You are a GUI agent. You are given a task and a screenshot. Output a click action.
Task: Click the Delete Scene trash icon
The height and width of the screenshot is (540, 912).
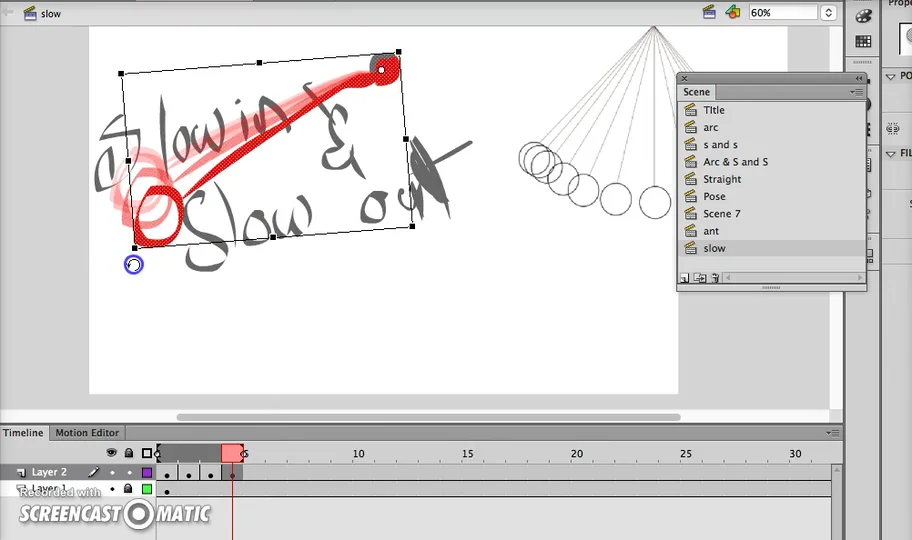tap(715, 278)
